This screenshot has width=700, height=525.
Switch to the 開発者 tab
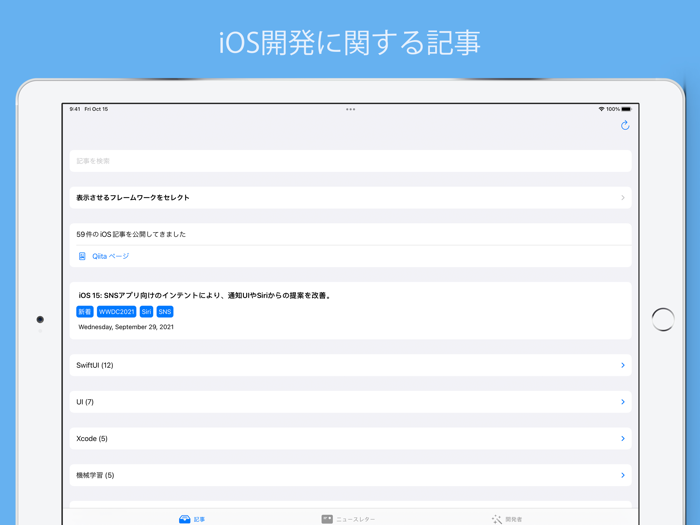point(507,519)
